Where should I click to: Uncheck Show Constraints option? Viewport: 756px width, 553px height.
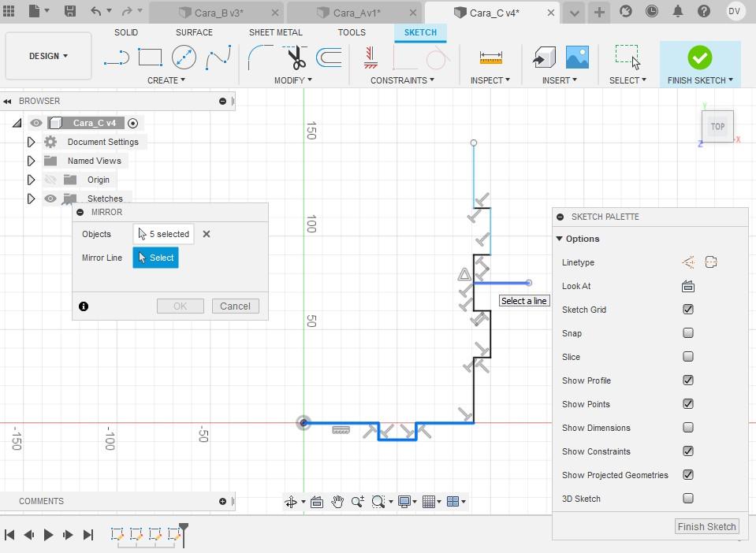688,451
